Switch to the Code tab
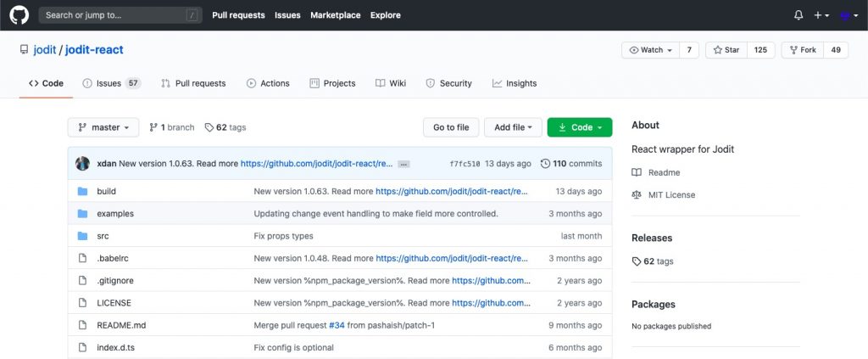 click(46, 83)
